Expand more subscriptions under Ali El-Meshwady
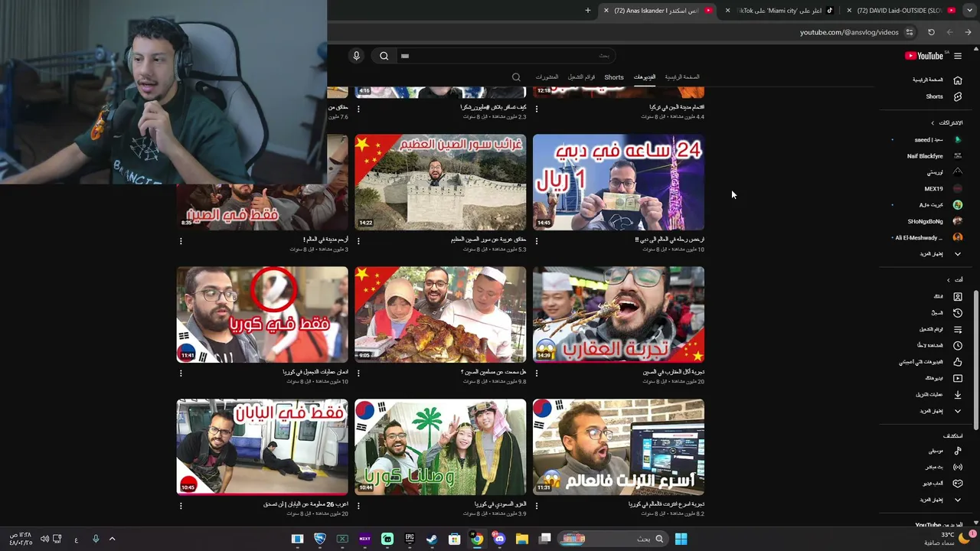 pyautogui.click(x=940, y=254)
